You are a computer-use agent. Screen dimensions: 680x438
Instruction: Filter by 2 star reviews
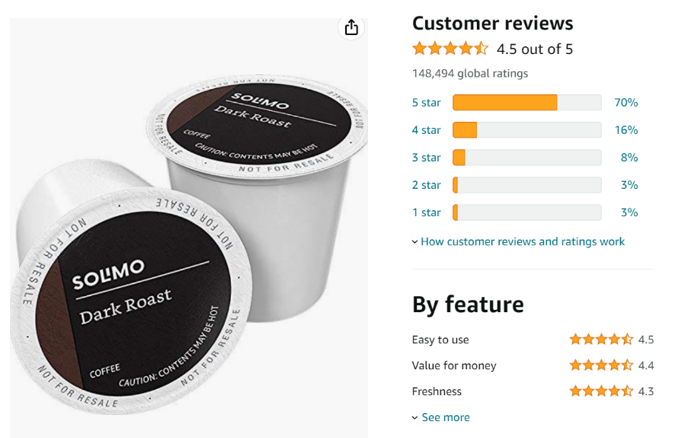pos(426,185)
